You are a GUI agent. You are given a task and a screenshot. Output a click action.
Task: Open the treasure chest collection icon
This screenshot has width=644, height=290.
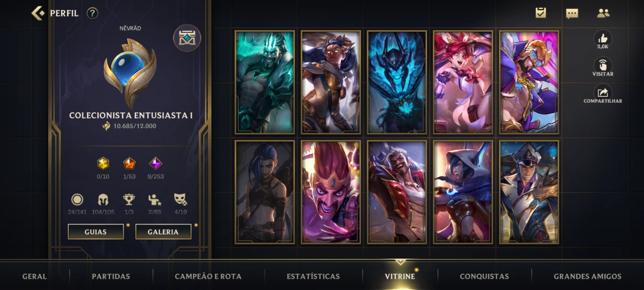pos(187,38)
